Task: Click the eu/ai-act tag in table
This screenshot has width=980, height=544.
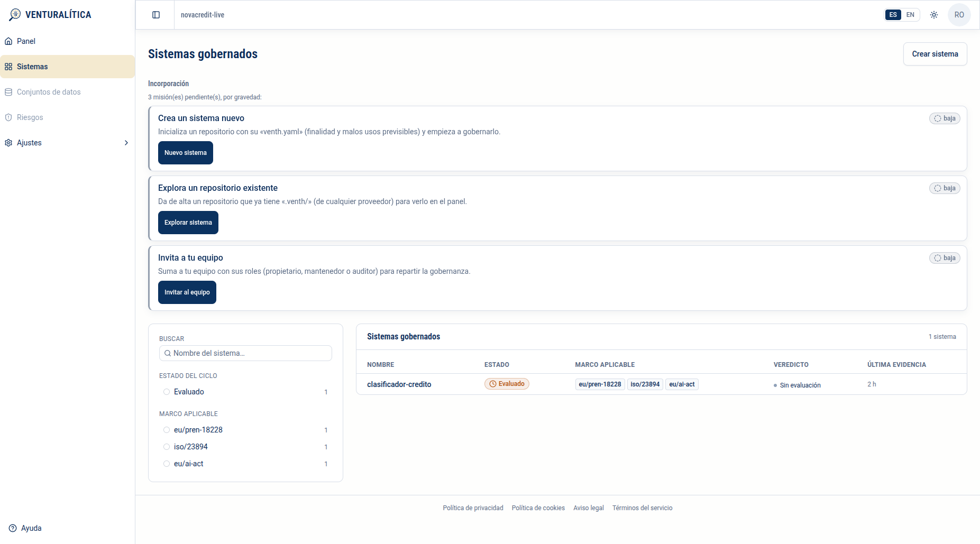Action: (682, 384)
